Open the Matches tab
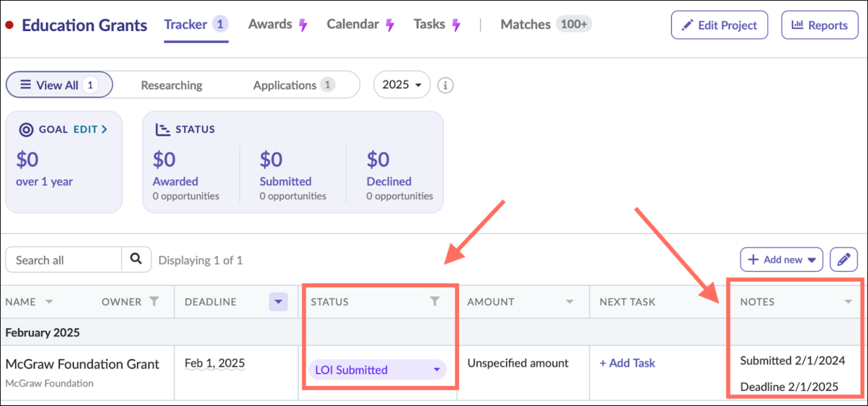Viewport: 868px width, 406px height. (x=526, y=24)
